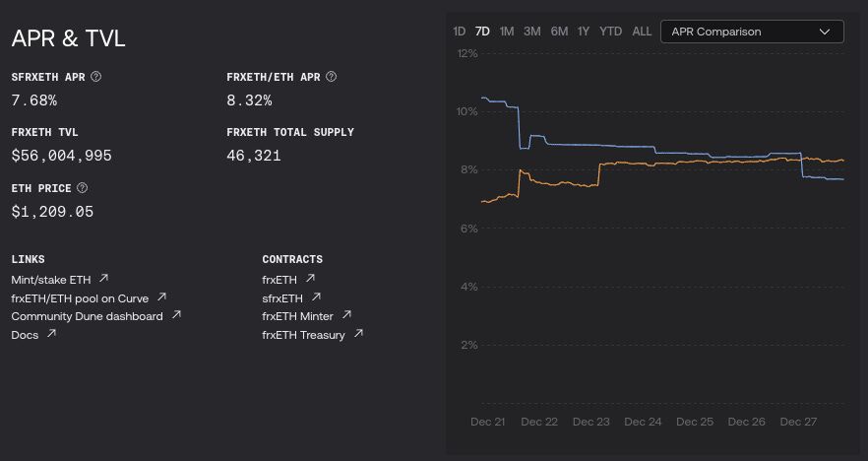
Task: Click external arrow next to Community Dune dashboard
Action: (x=176, y=315)
